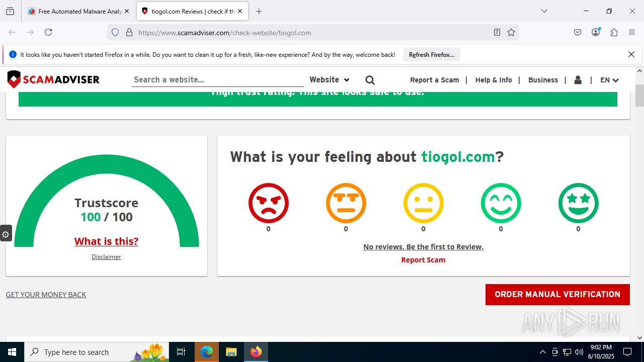Screen dimensions: 644x362
Task: Open Save to Pocket icon
Action: [578, 32]
